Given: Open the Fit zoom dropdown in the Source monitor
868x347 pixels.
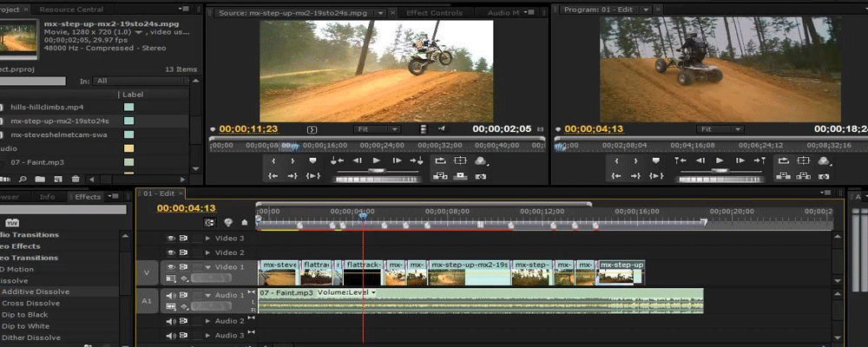Looking at the screenshot, I should 377,128.
